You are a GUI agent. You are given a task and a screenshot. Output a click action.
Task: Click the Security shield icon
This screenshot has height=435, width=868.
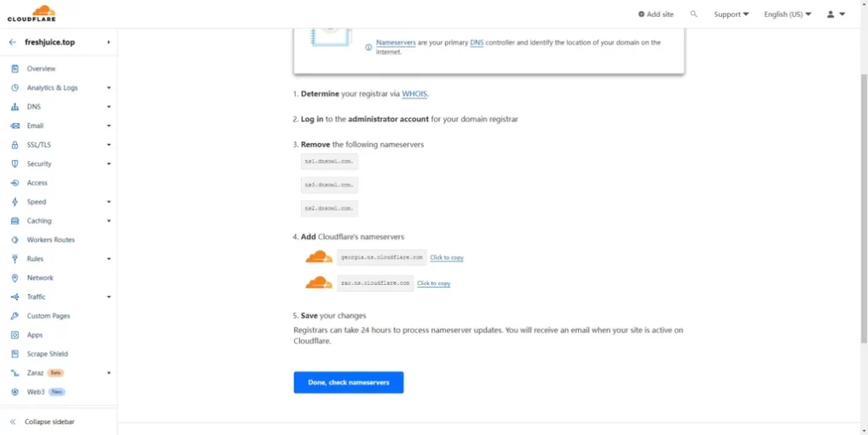pos(15,164)
